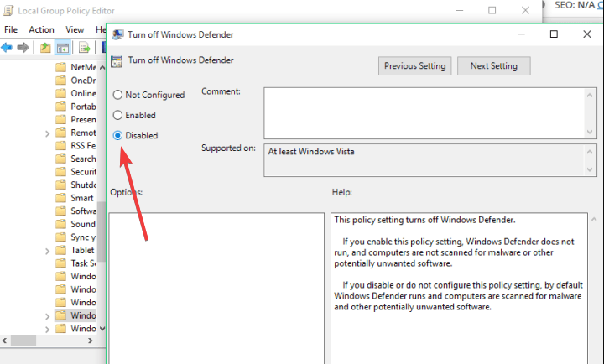Open the File menu
Viewport: 604px width, 364px height.
[x=11, y=29]
